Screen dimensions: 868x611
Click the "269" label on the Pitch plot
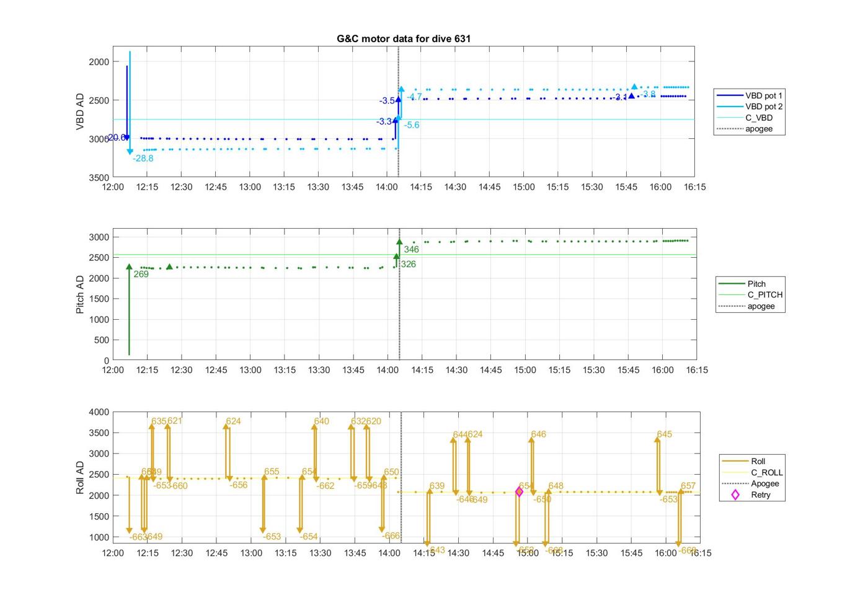click(141, 274)
